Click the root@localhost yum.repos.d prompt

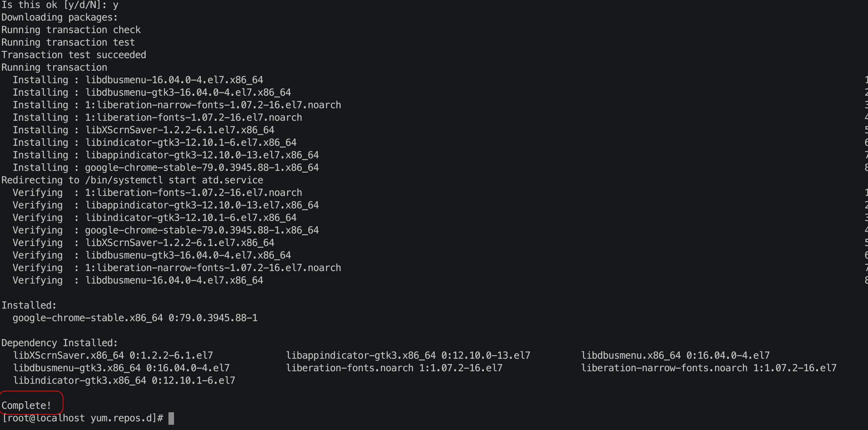[82, 418]
